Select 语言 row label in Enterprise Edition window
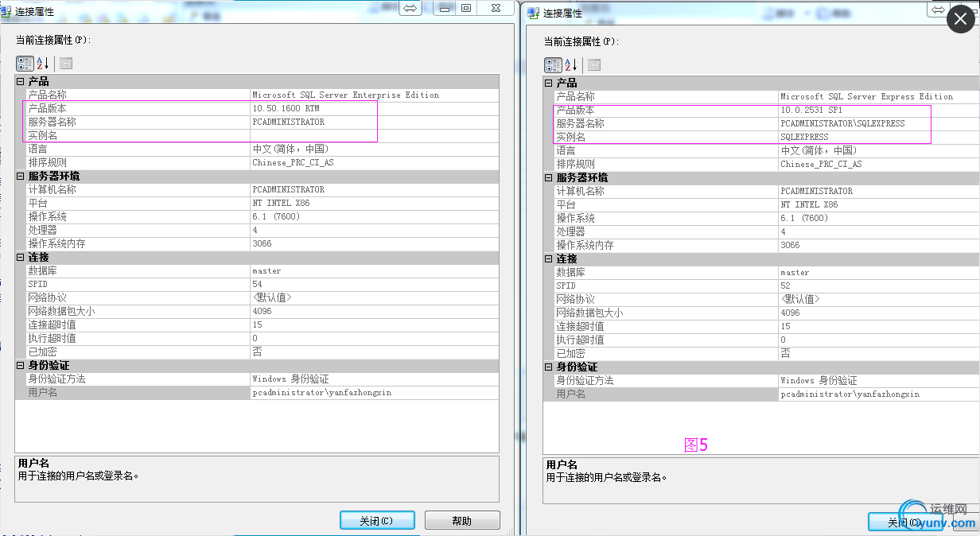This screenshot has width=980, height=536. (37, 149)
